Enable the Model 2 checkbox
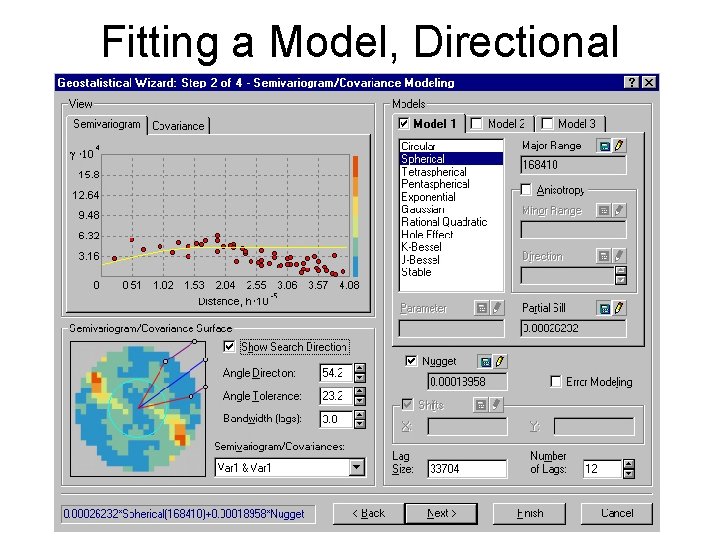This screenshot has height=540, width=720. click(x=477, y=124)
